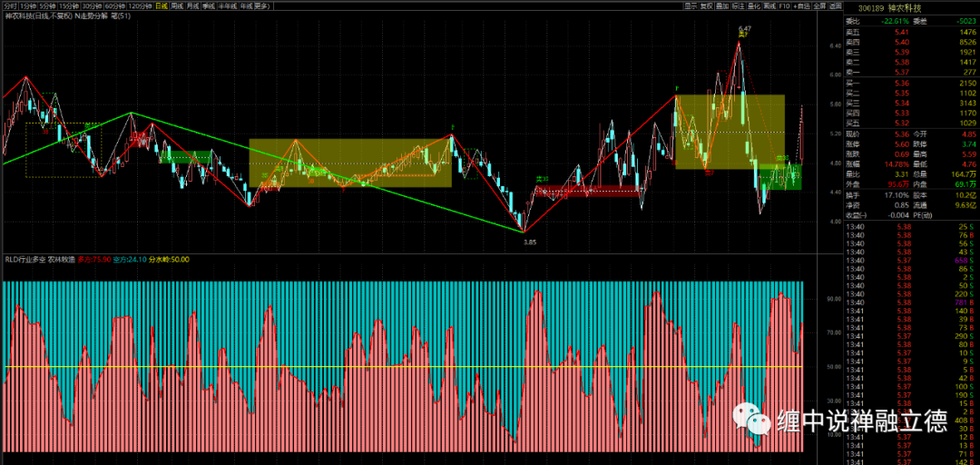The image size is (980, 465).
Task: Select the 1分钟 period tab
Action: click(28, 6)
